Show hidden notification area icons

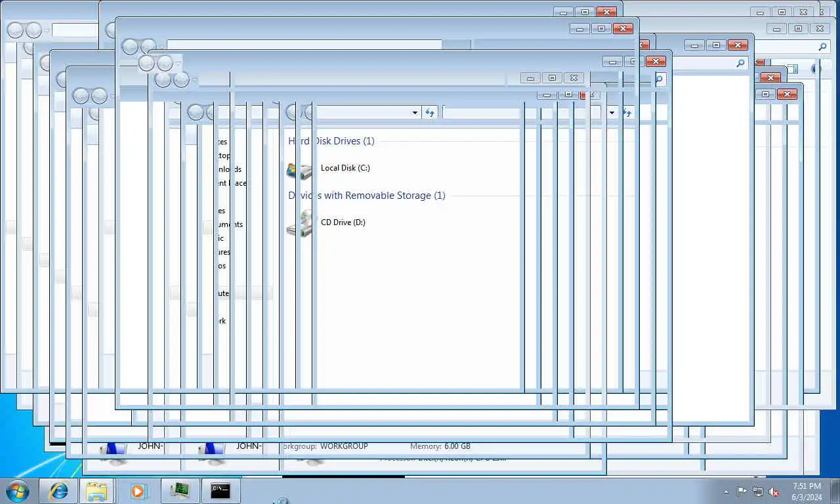click(726, 492)
